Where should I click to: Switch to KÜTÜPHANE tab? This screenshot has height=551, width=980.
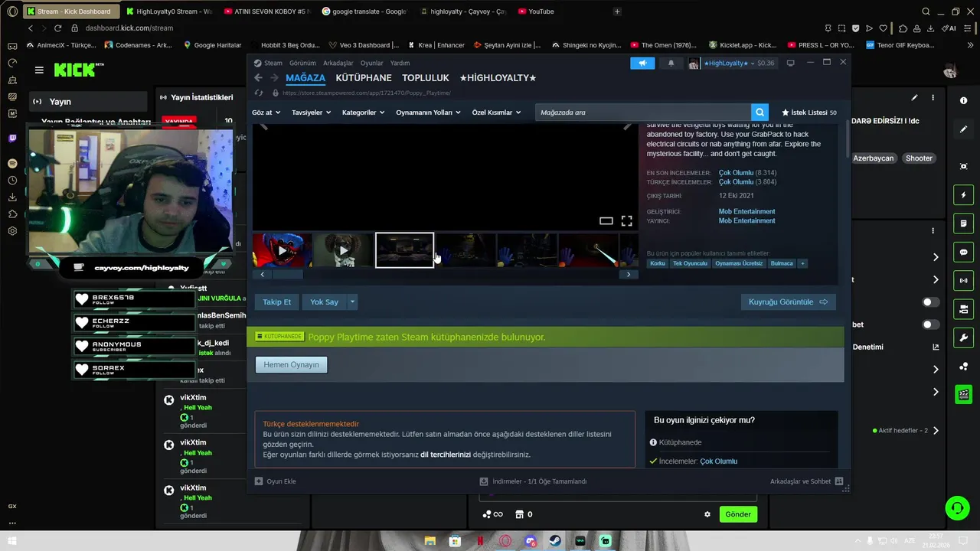[x=364, y=78]
